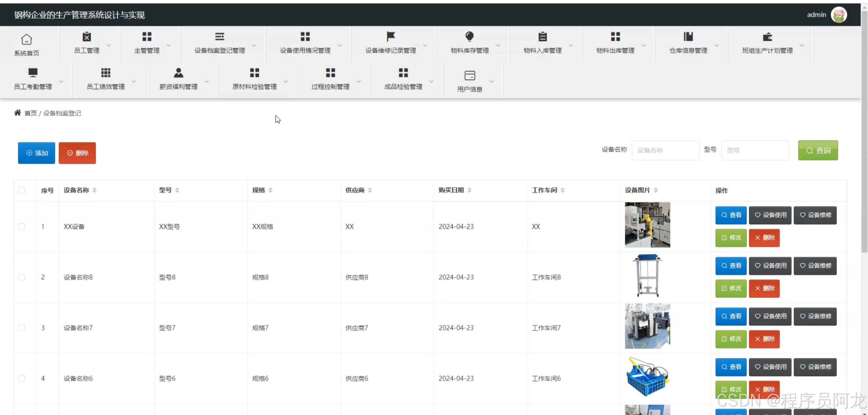868x415 pixels.
Task: Click the 设备名称 search input field
Action: tap(665, 150)
